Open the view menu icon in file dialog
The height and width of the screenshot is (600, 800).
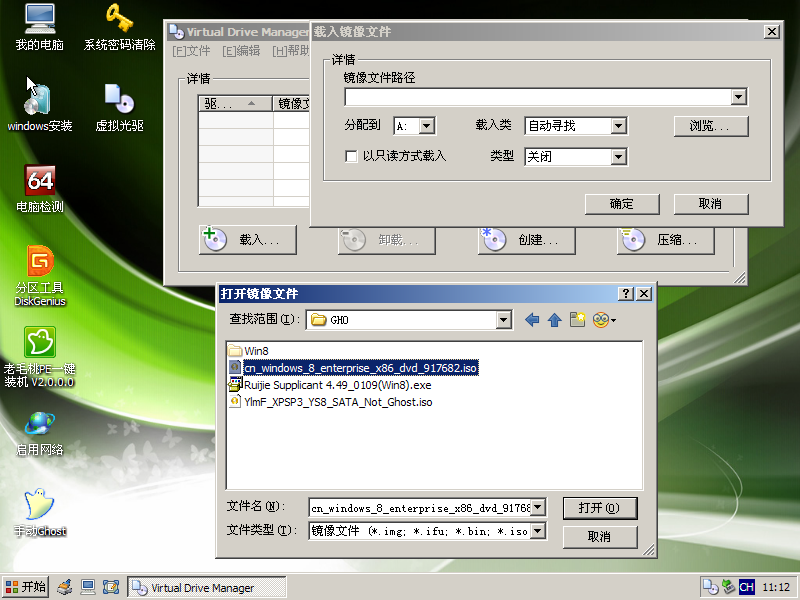[x=605, y=320]
